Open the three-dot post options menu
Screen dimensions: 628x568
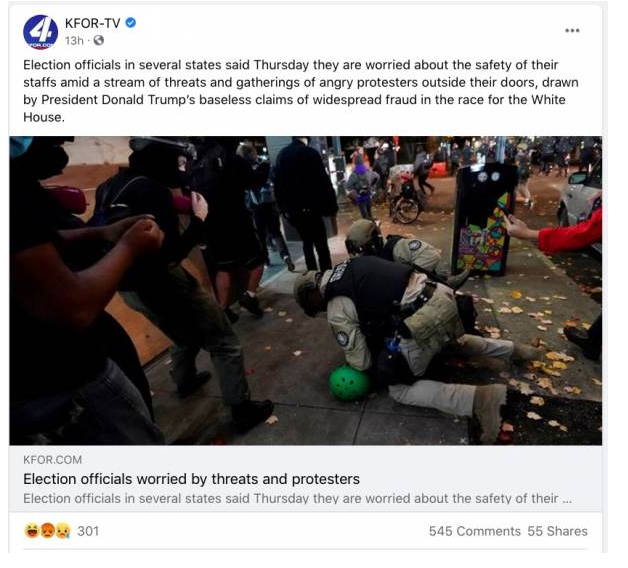coord(572,30)
